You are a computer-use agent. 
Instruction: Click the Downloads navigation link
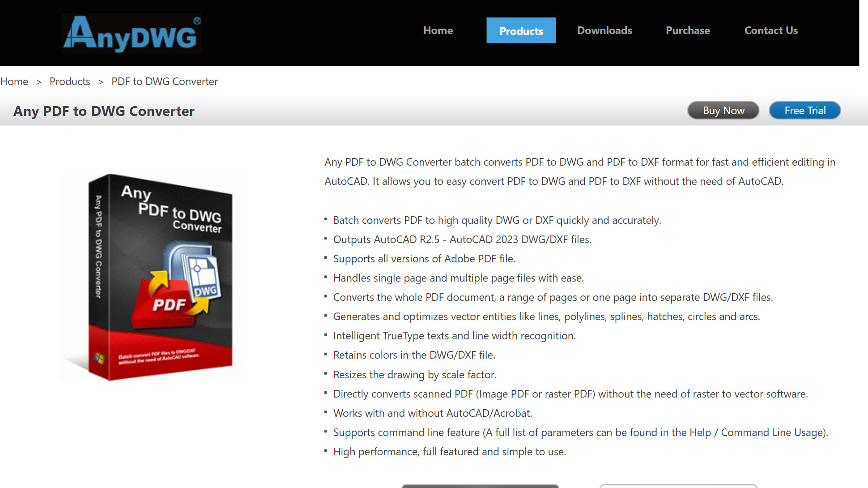click(604, 30)
